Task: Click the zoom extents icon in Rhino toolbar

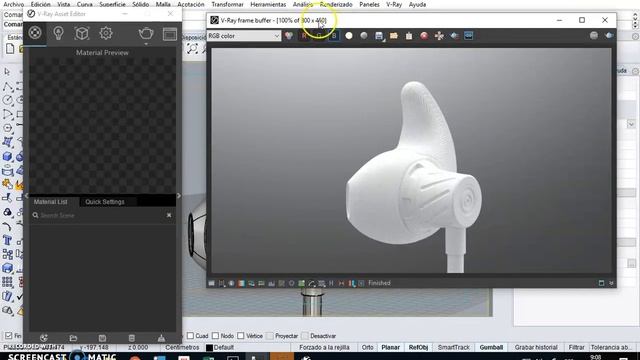Action: point(192,49)
